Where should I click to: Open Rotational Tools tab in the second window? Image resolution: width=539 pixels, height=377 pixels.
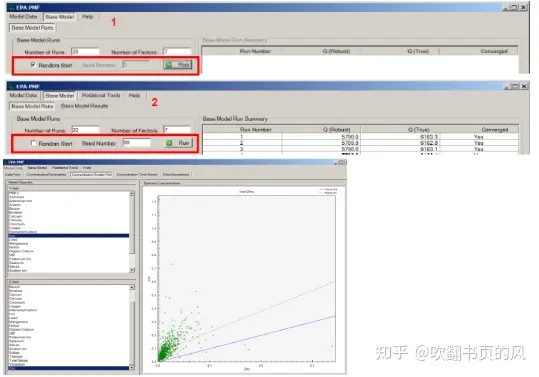101,95
